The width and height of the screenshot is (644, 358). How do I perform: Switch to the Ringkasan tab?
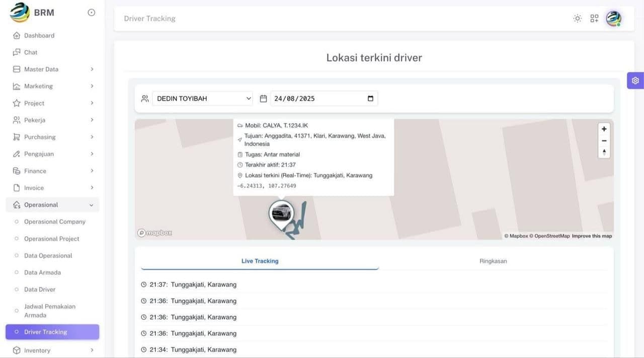click(x=493, y=261)
